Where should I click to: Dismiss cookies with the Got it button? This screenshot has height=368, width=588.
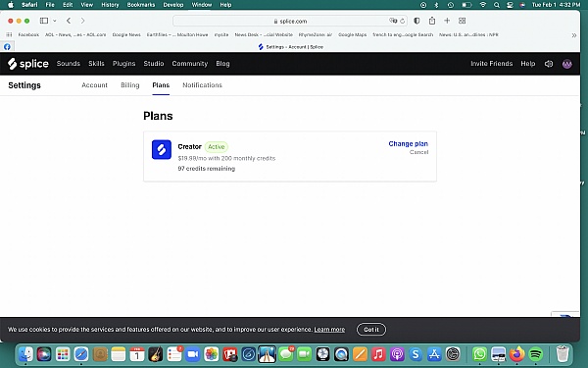(371, 330)
